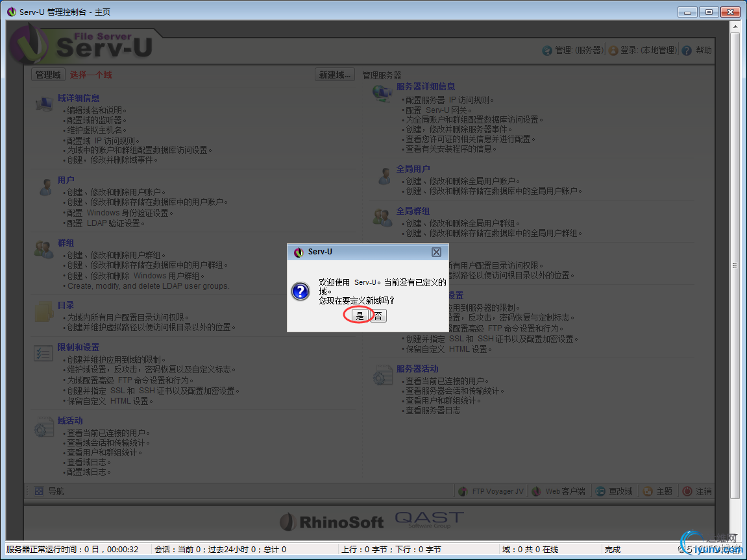Click the user icon beside 登录

pos(613,51)
